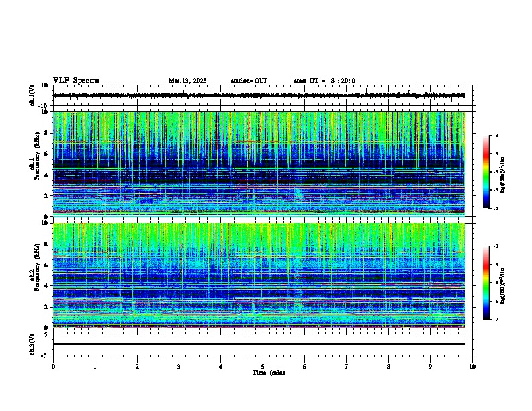This screenshot has height=411, width=532.
Task: Click the time axis tick label "9"
Action: [x=430, y=367]
